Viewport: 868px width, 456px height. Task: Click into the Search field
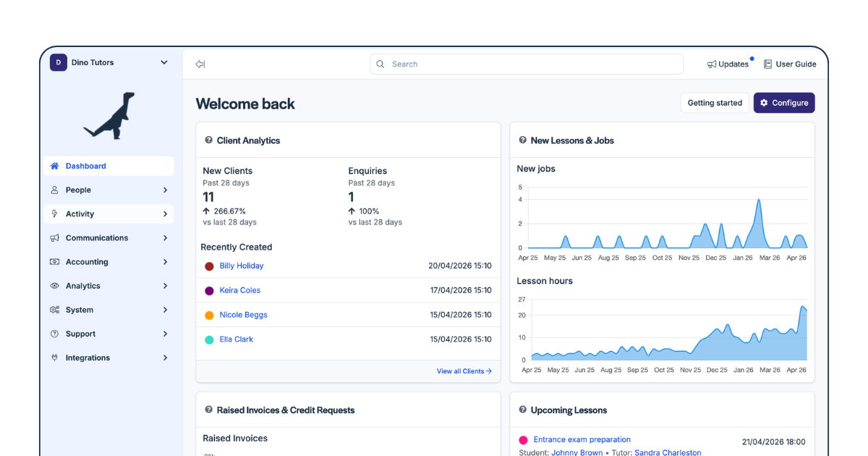click(x=527, y=64)
